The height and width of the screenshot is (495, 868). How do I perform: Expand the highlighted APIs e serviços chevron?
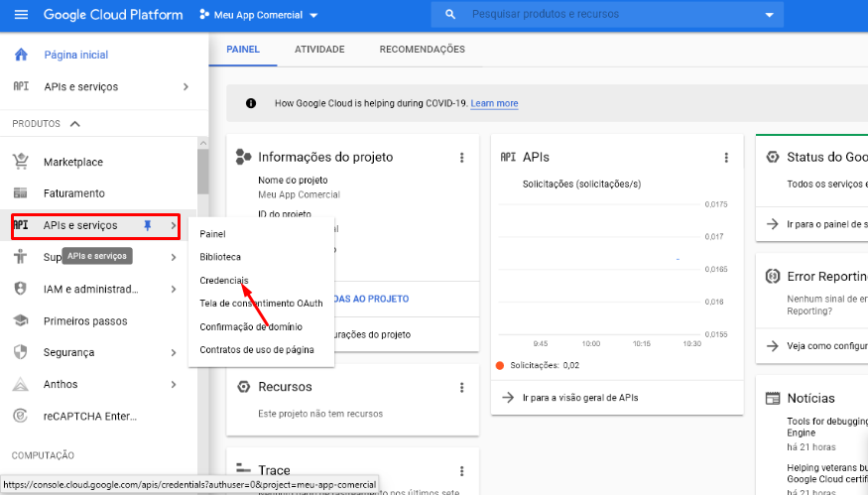pyautogui.click(x=174, y=225)
